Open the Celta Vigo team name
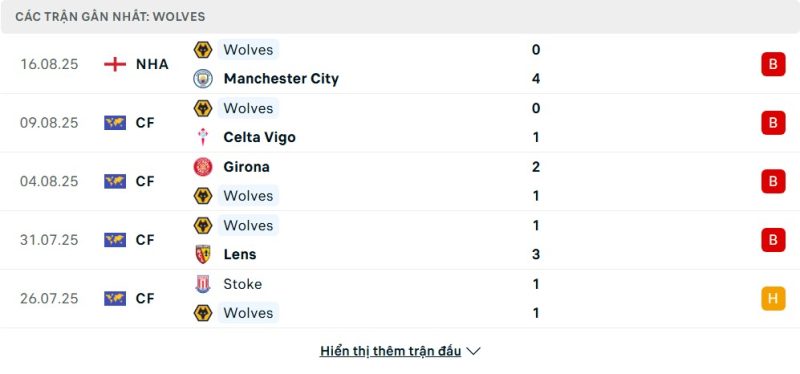This screenshot has height=374, width=800. 259,137
